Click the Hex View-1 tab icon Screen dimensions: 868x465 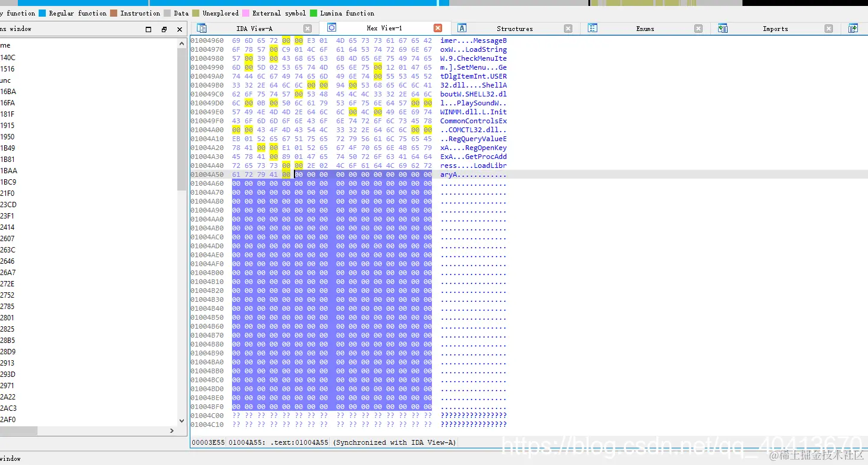[x=332, y=27]
